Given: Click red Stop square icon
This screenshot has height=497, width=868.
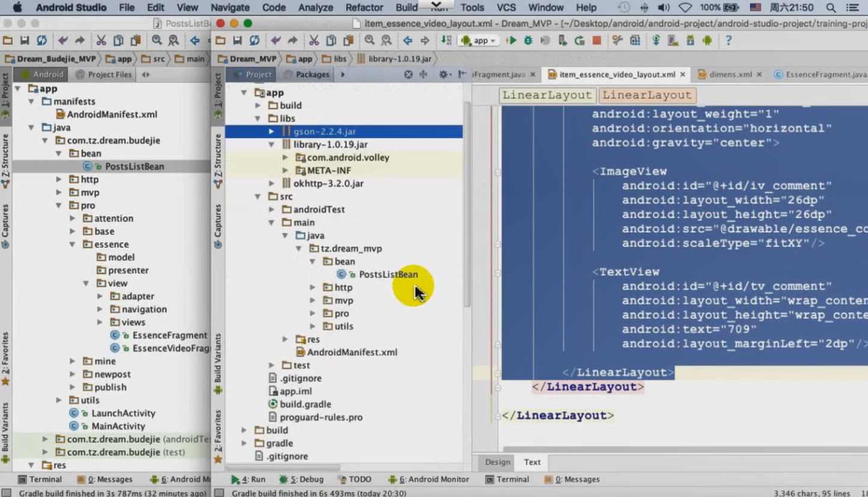Looking at the screenshot, I should click(596, 41).
